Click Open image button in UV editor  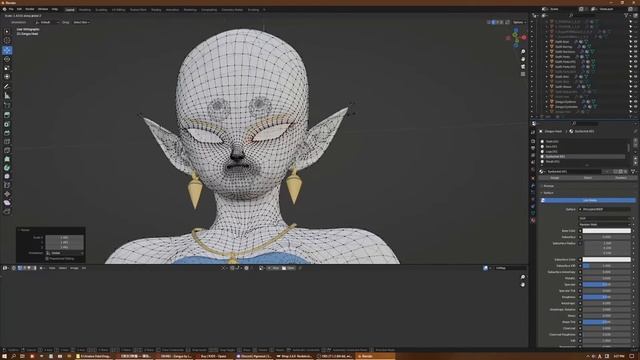[x=289, y=268]
